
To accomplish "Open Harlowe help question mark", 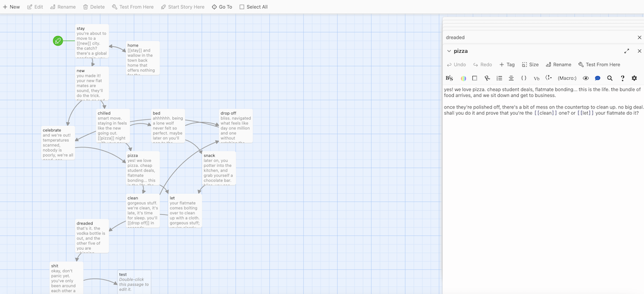I will (623, 78).
